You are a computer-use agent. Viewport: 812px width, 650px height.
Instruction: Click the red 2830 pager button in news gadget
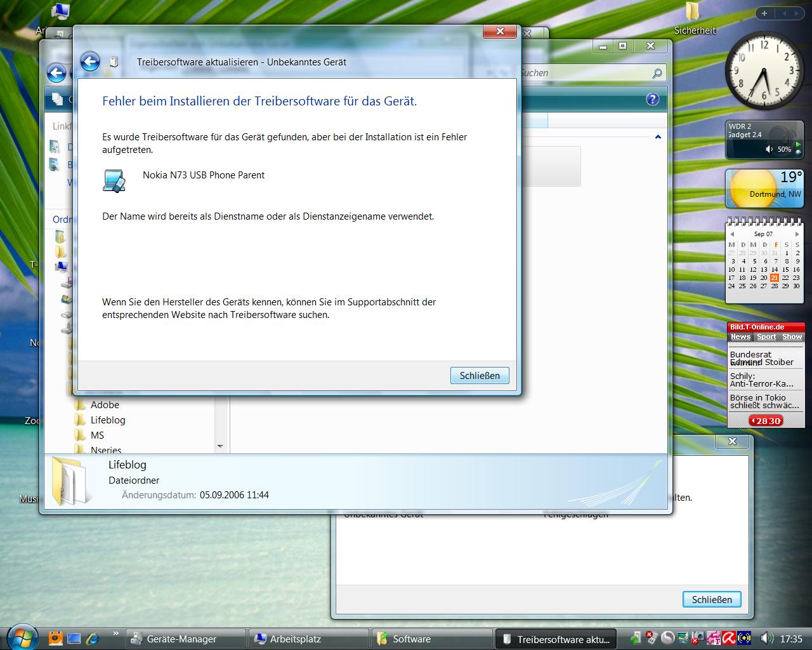click(x=766, y=421)
